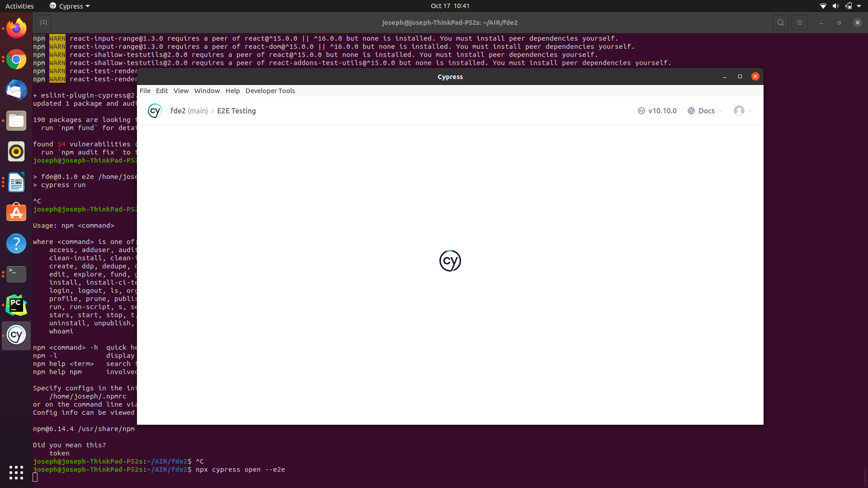Screen dimensions: 868x488
Task: Click the Cypress window title bar
Action: pyautogui.click(x=450, y=77)
